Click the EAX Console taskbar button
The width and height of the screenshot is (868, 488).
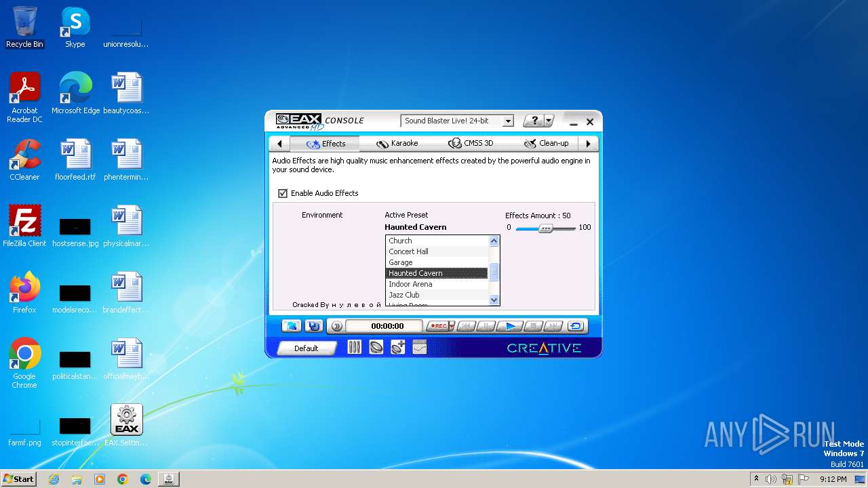(x=169, y=479)
